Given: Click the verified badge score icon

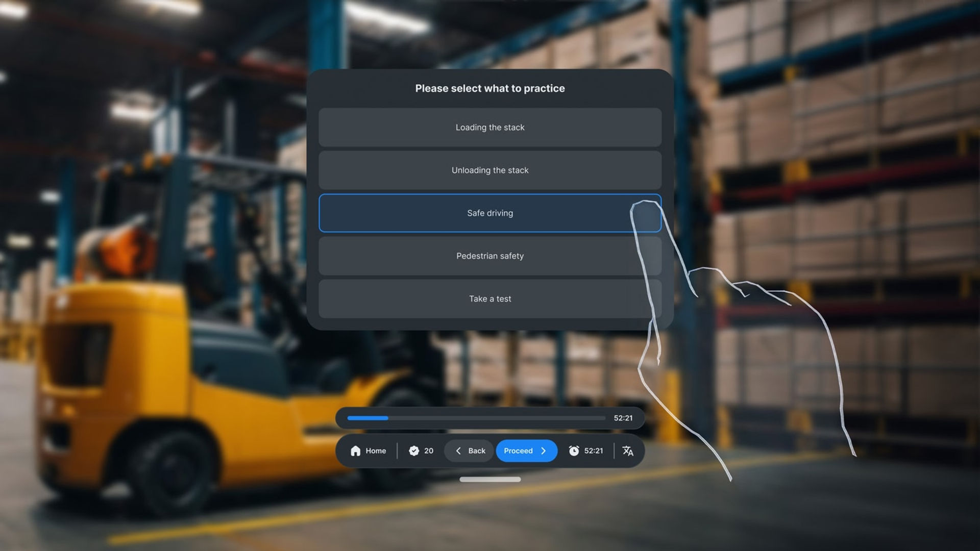Looking at the screenshot, I should pos(414,450).
